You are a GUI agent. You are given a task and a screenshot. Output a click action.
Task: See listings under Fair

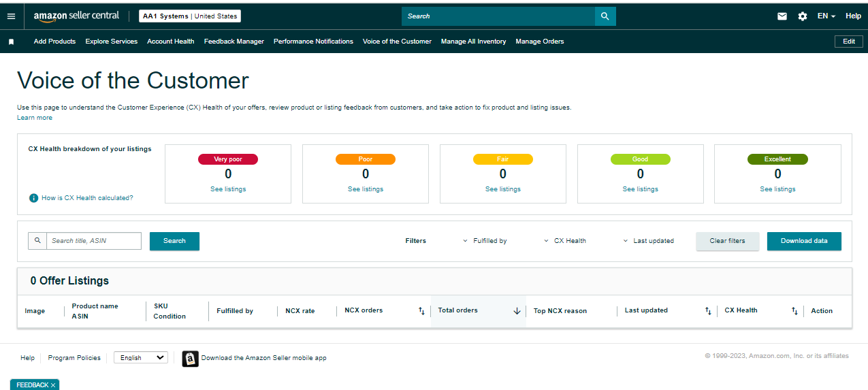pos(503,189)
